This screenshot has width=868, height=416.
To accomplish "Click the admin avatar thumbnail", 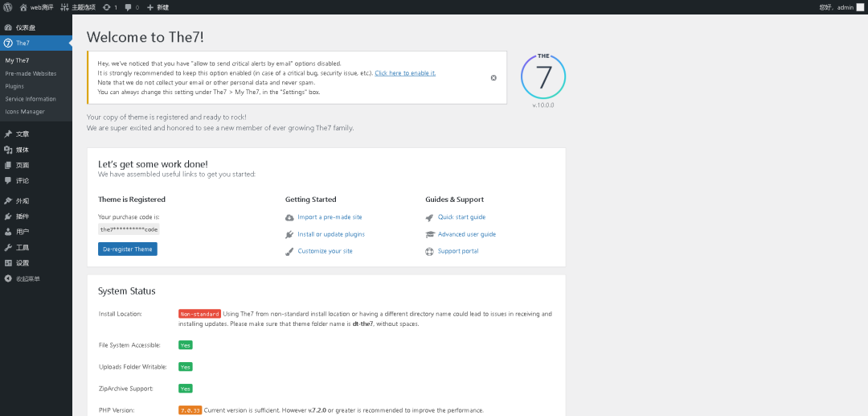I will (859, 7).
